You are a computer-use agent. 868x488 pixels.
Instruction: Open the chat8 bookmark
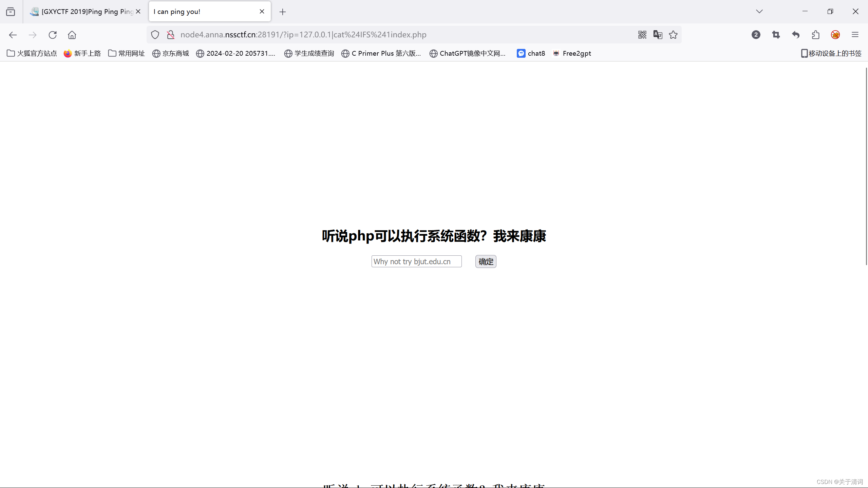tap(531, 53)
